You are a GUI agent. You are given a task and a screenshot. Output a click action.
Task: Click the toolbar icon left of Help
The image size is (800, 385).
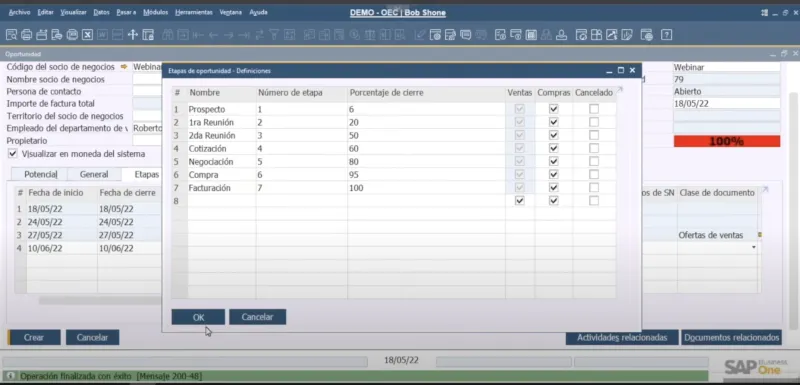(647, 35)
